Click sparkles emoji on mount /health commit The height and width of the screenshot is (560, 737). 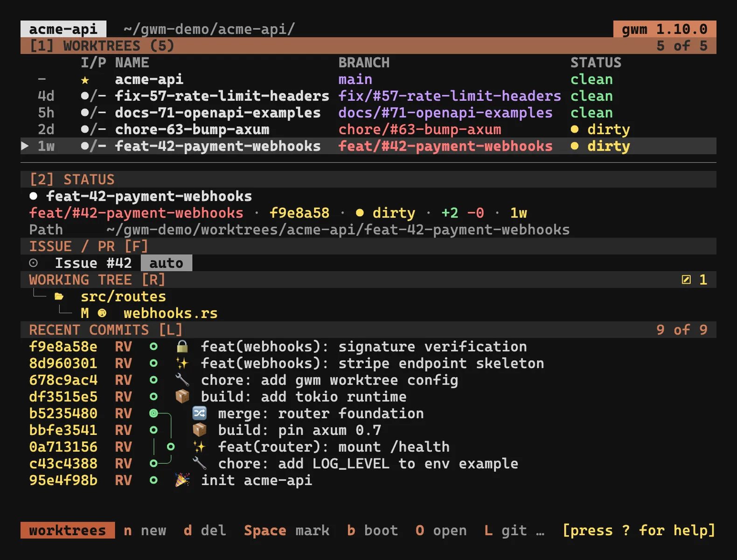click(199, 447)
